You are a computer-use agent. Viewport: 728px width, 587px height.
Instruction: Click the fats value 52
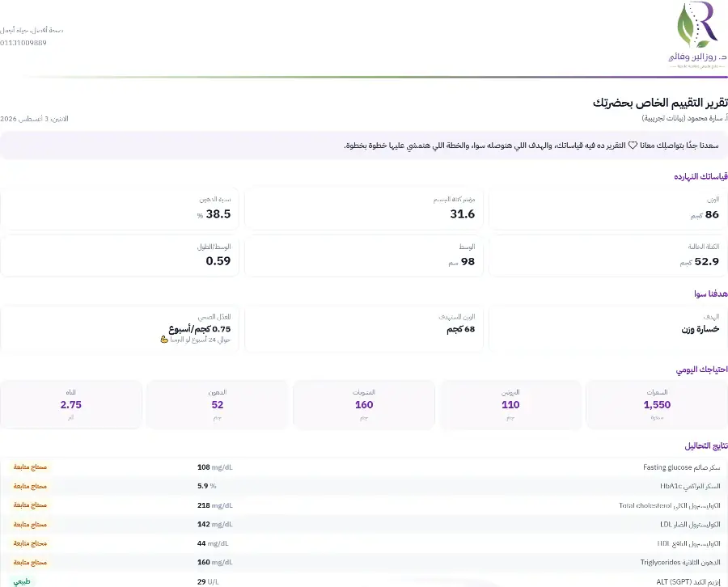click(218, 404)
